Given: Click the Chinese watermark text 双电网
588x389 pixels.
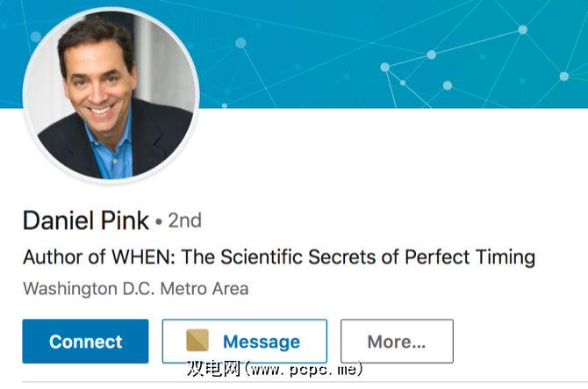Looking at the screenshot, I should [x=213, y=370].
